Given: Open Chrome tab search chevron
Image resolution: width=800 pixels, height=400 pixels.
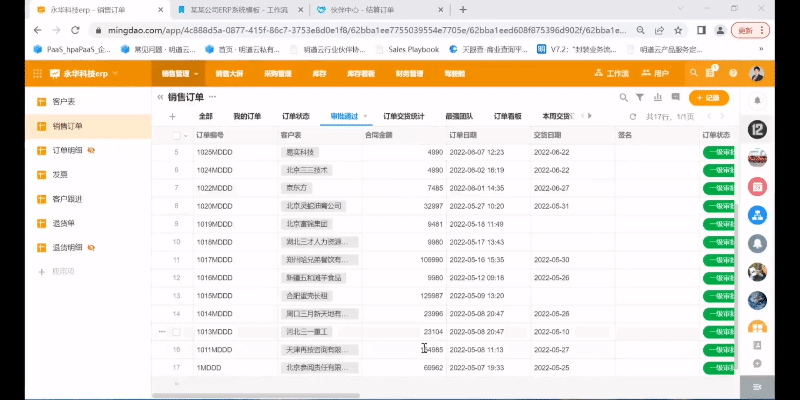Looking at the screenshot, I should point(680,9).
